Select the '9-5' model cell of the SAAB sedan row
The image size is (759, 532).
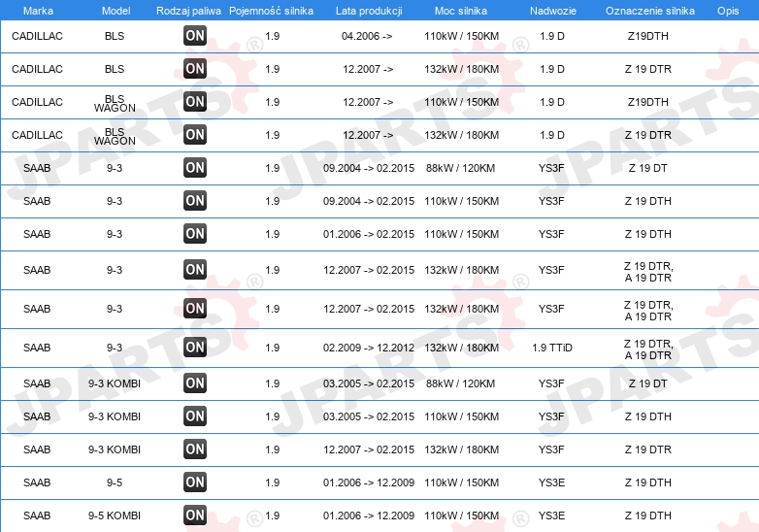click(115, 482)
